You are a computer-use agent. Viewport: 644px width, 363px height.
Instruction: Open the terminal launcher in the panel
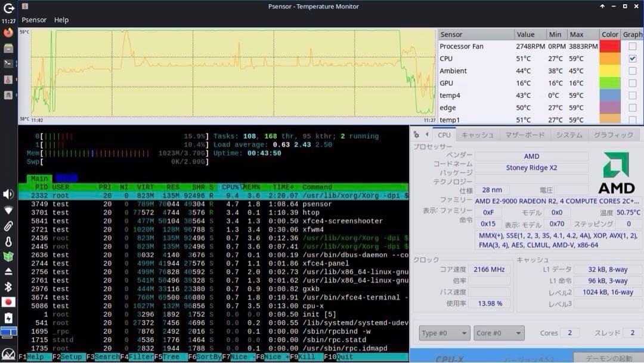click(8, 64)
